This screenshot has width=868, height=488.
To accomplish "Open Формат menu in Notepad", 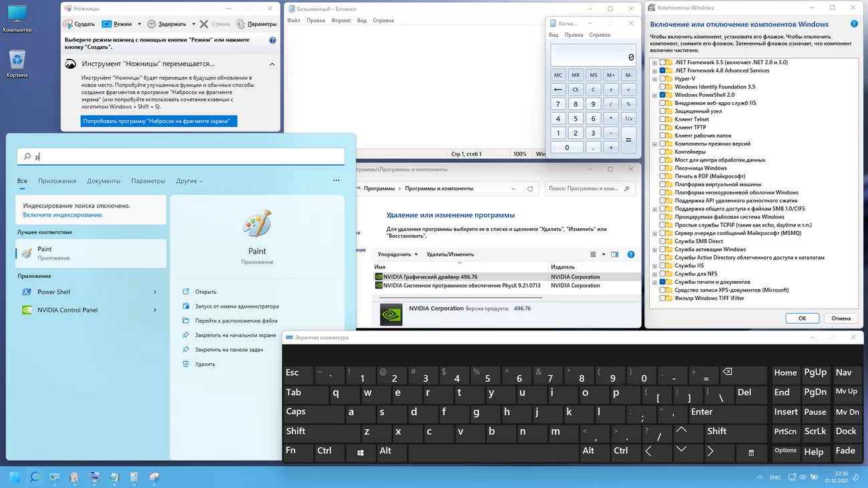I will click(x=341, y=21).
